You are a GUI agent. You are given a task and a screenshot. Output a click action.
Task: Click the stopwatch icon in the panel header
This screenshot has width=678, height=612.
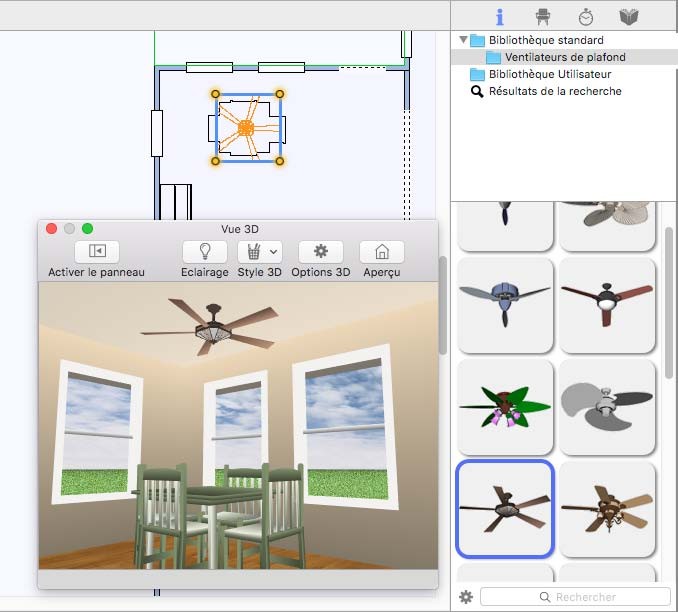click(586, 17)
